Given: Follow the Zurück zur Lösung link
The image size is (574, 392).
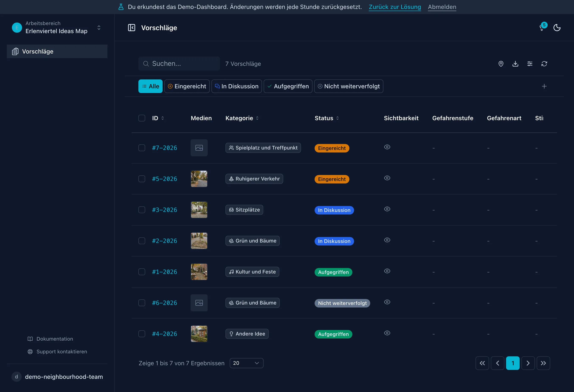Looking at the screenshot, I should (x=395, y=7).
